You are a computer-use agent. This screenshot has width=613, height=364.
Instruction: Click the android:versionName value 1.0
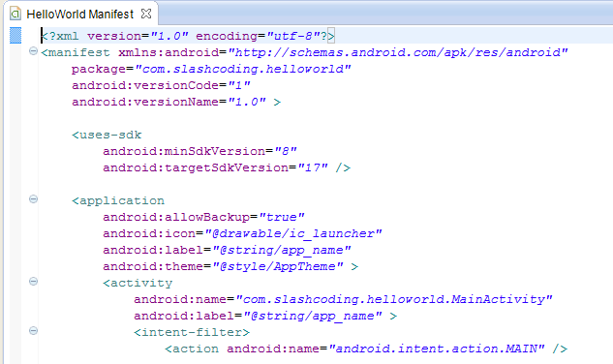tap(247, 102)
